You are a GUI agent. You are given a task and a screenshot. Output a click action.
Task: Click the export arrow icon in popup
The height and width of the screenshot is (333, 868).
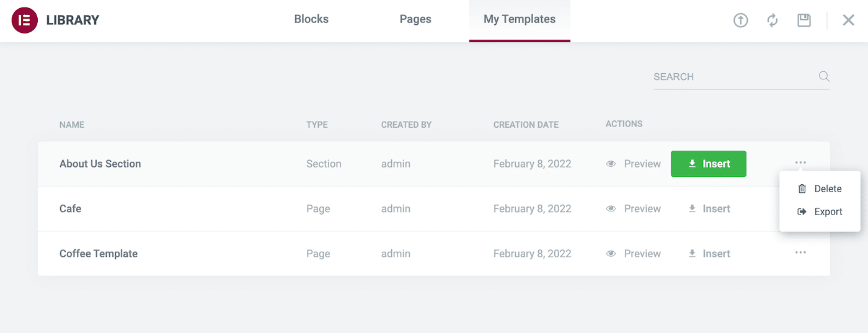(802, 211)
